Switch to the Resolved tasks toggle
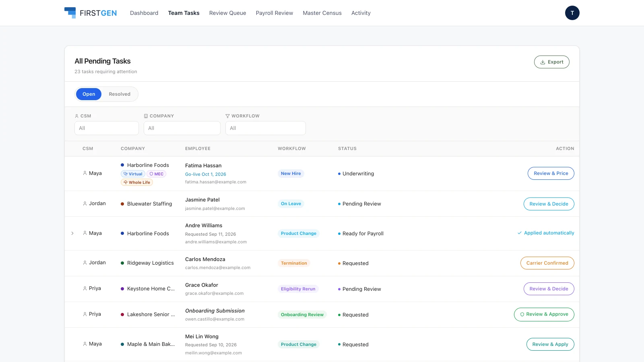The width and height of the screenshot is (644, 362). [x=120, y=94]
